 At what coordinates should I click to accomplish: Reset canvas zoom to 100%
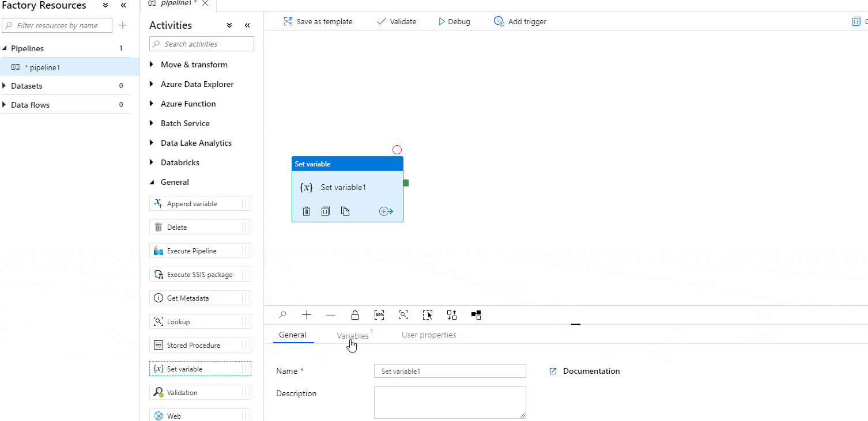[x=379, y=315]
